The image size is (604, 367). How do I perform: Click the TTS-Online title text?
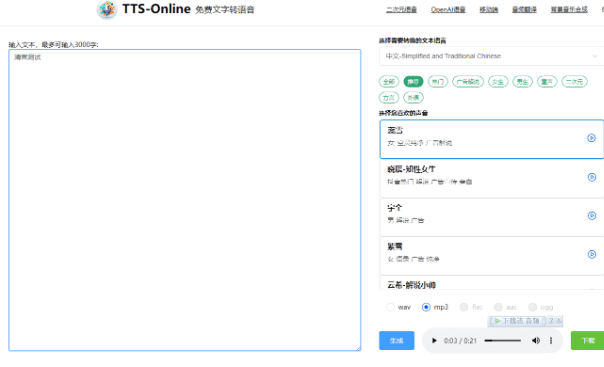pyautogui.click(x=156, y=9)
